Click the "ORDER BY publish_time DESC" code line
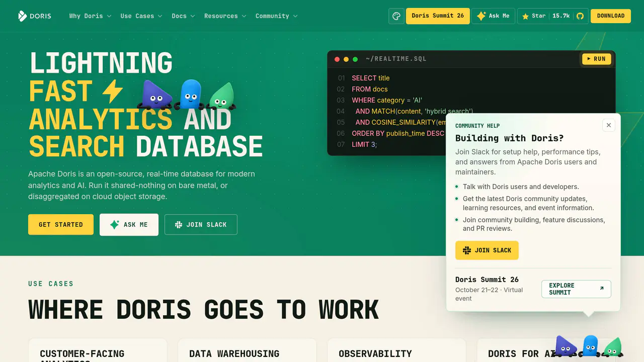This screenshot has height=362, width=644. tap(398, 133)
